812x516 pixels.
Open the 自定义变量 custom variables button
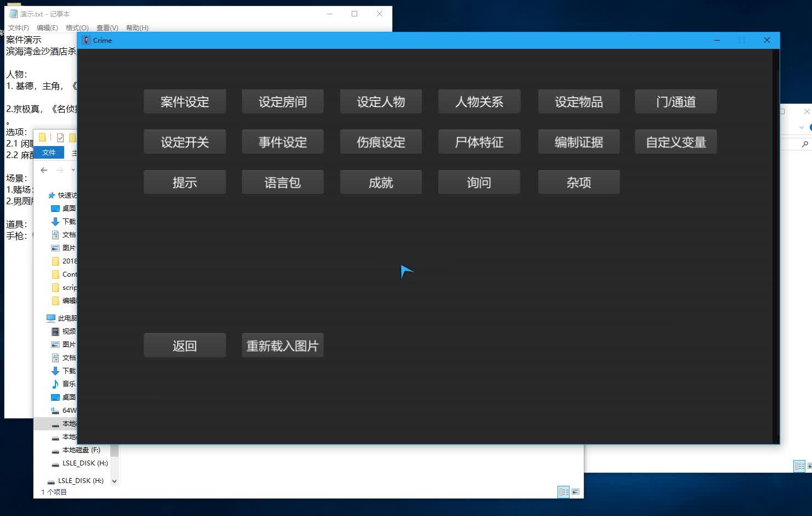tap(675, 142)
